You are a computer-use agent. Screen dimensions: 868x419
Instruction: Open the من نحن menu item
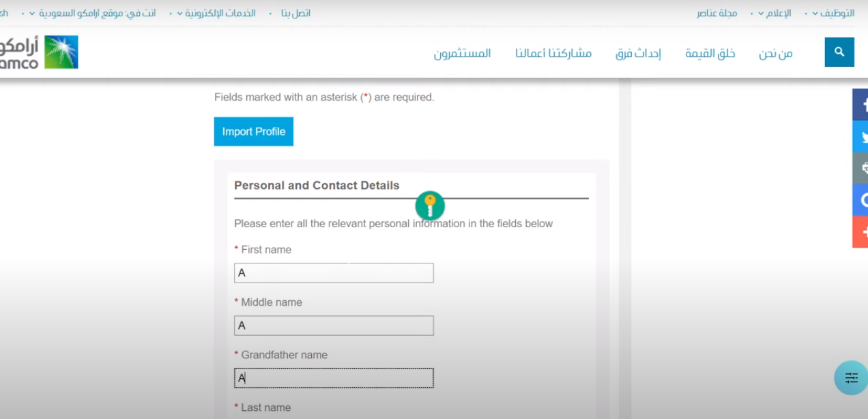click(x=776, y=53)
